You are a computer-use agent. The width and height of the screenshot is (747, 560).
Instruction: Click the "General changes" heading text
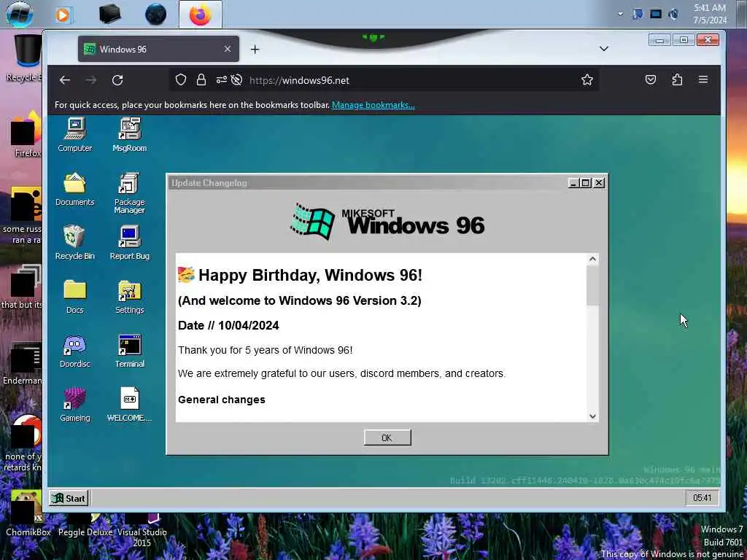222,400
